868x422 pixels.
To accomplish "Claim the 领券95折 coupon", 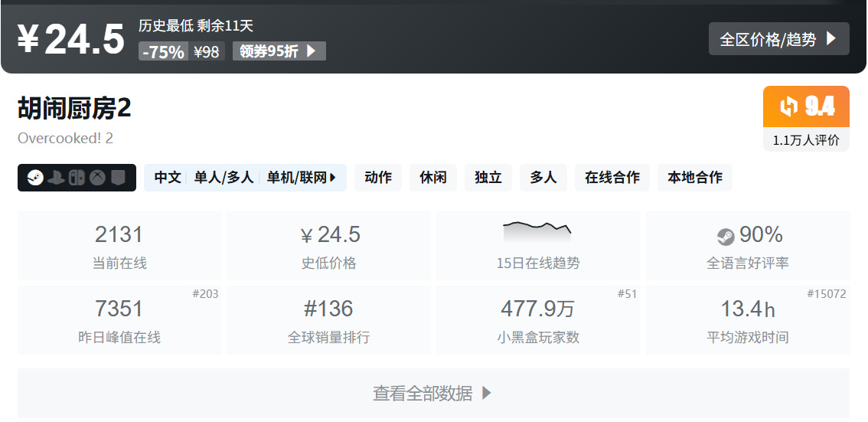I will (x=279, y=51).
